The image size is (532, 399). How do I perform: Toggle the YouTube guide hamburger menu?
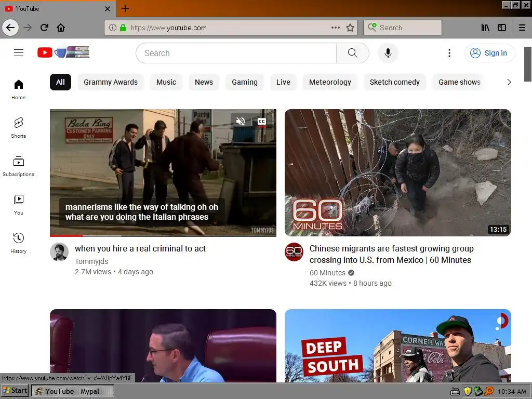(19, 53)
